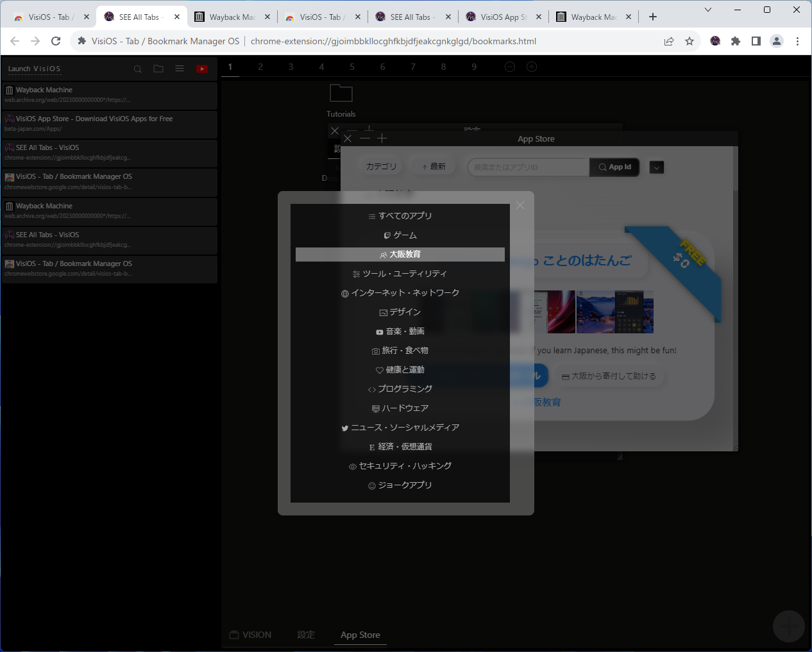Select ツール・ユーティリティ category
This screenshot has height=652, width=812.
pyautogui.click(x=400, y=274)
